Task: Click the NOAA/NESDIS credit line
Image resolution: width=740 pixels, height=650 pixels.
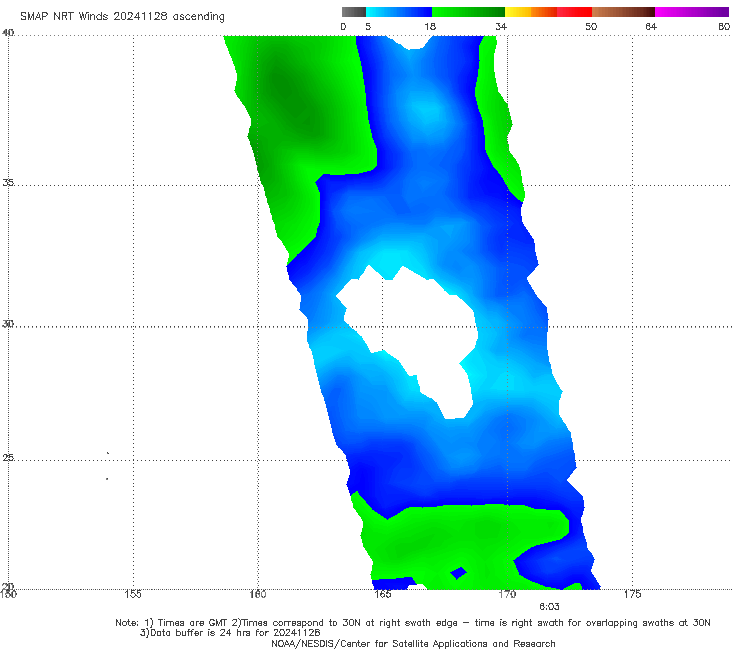Action: pos(413,644)
